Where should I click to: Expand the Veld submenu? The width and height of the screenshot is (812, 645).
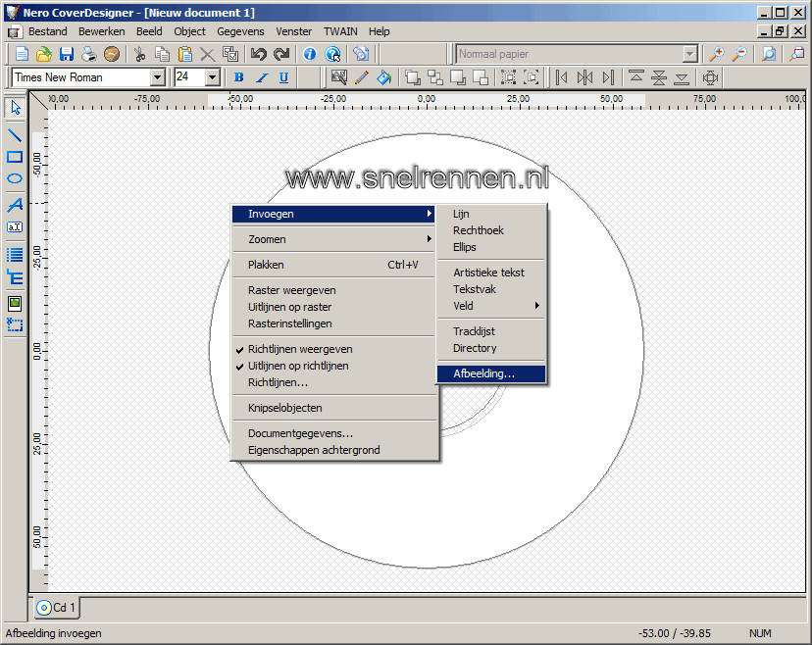coord(492,306)
